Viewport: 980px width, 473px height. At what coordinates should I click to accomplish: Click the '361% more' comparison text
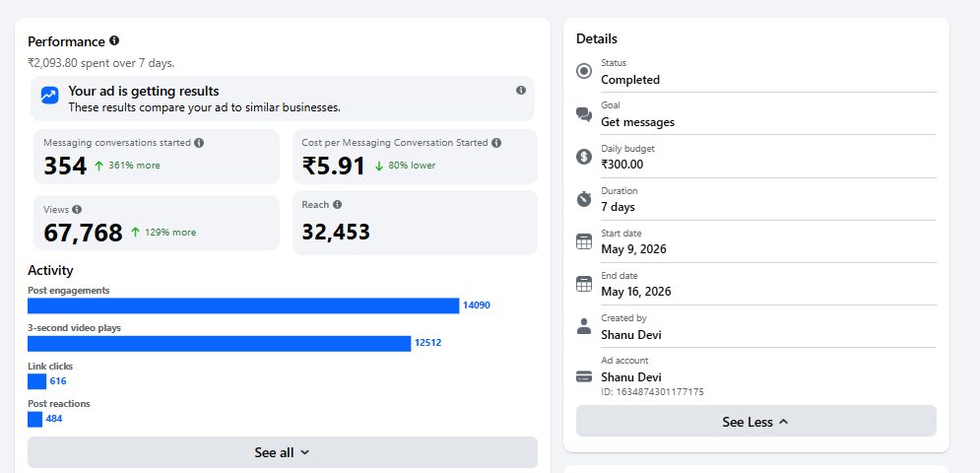[x=134, y=166]
